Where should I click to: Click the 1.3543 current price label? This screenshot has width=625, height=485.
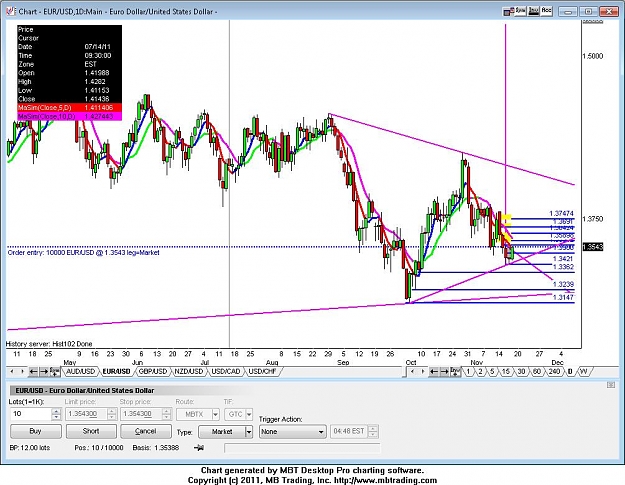tap(593, 247)
